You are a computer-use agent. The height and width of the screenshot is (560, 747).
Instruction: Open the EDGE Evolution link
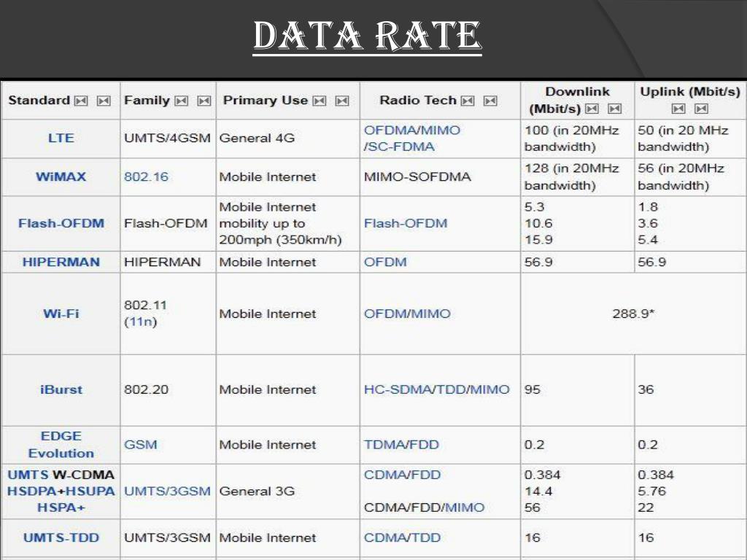pos(61,445)
